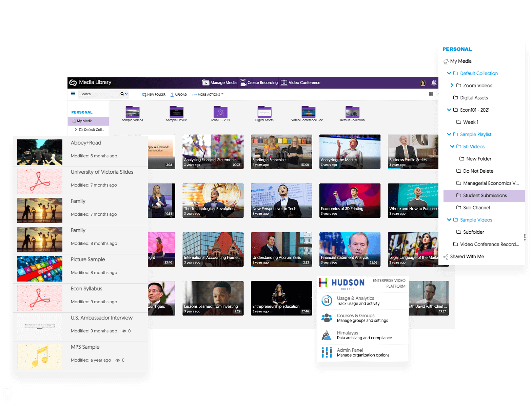Screen dimensions: 532x405
Task: Click the PDF icon of Econ Syllabus
Action: point(40,298)
